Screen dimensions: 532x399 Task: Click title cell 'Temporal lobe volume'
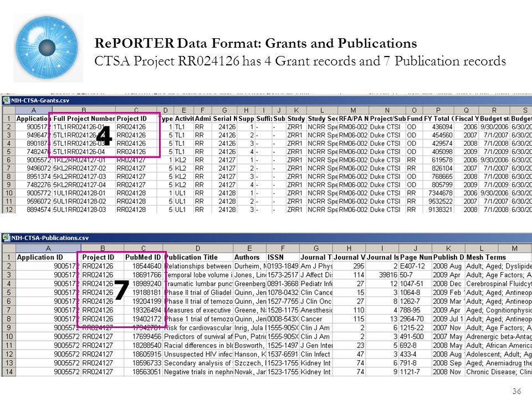(198, 275)
